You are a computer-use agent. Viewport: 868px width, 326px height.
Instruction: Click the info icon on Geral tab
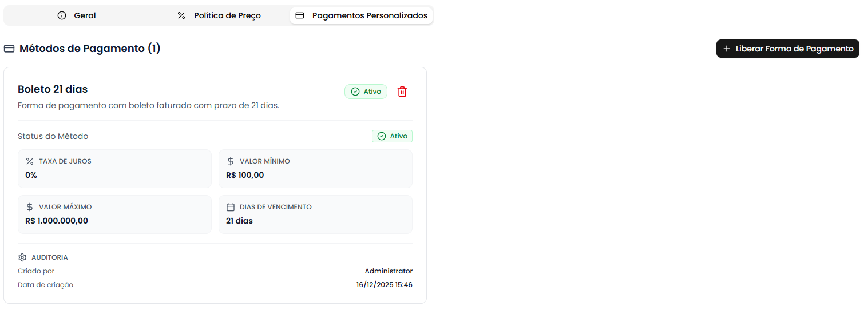pos(62,15)
